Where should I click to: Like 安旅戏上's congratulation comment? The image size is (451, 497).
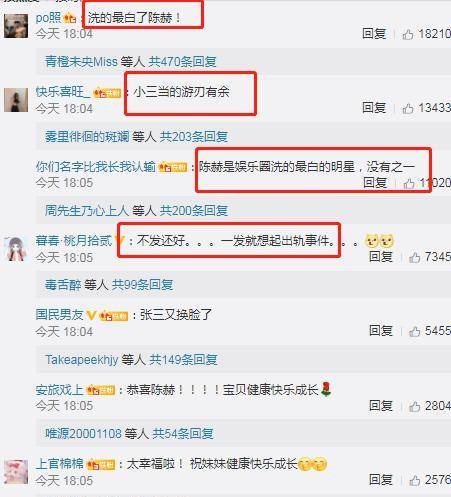(414, 406)
